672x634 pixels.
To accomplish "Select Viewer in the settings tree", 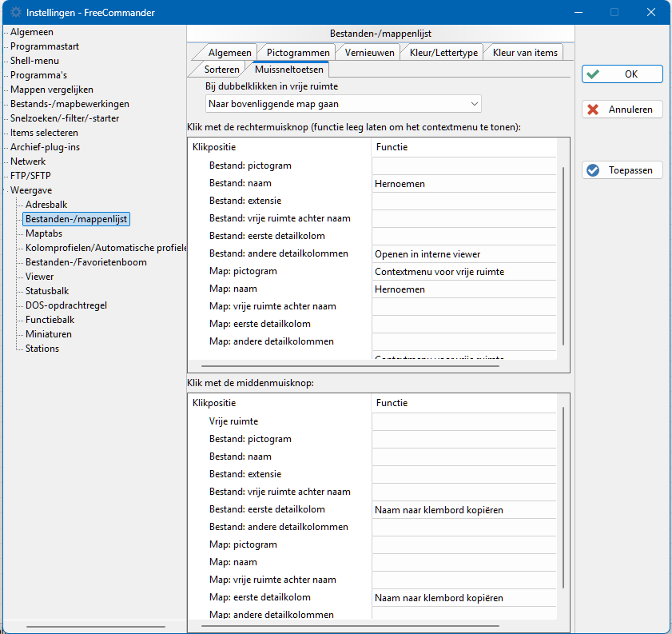I will pos(39,277).
